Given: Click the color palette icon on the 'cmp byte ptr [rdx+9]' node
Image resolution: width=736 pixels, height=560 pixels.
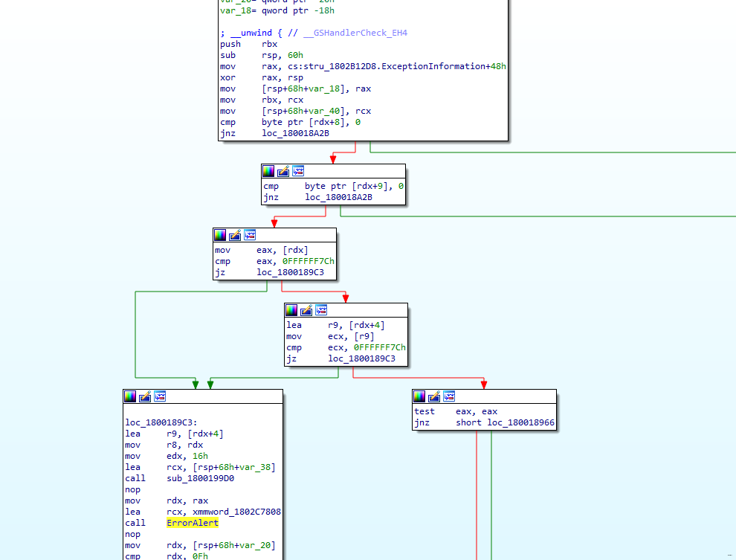Looking at the screenshot, I should [268, 171].
